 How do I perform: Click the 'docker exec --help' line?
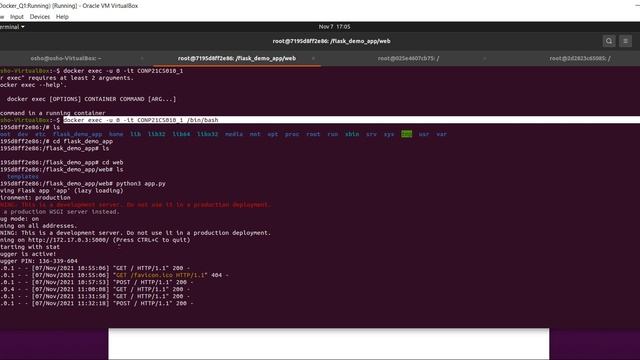click(33, 85)
